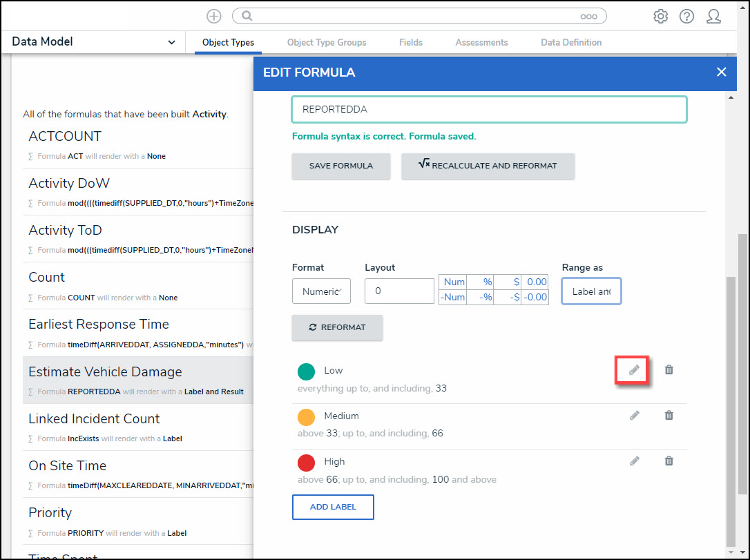
Task: Click the Layout input field
Action: [x=399, y=291]
